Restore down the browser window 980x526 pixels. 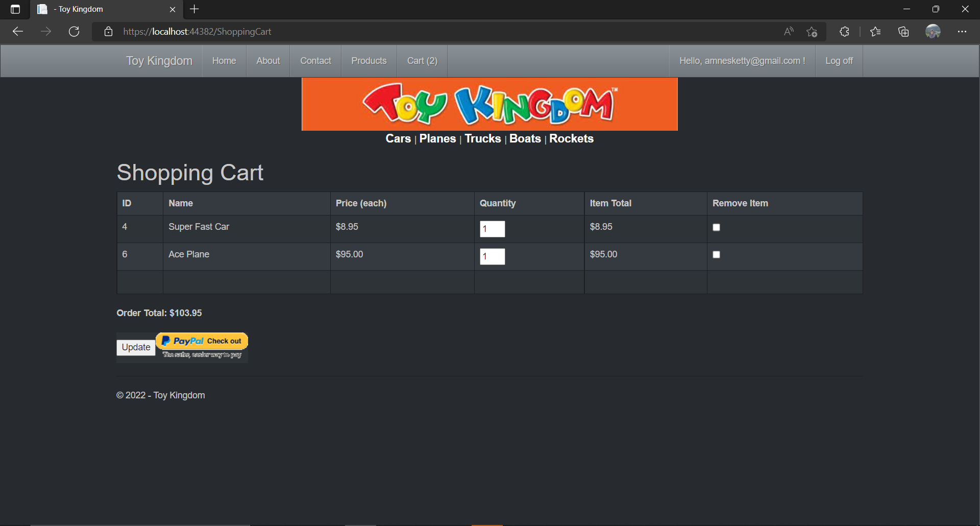point(936,9)
